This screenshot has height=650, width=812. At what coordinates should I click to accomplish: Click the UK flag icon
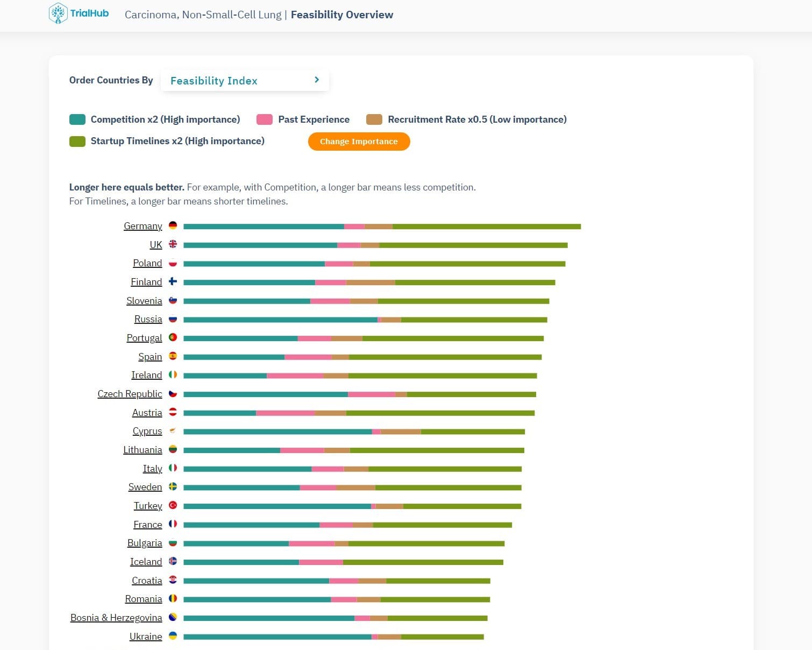(173, 244)
